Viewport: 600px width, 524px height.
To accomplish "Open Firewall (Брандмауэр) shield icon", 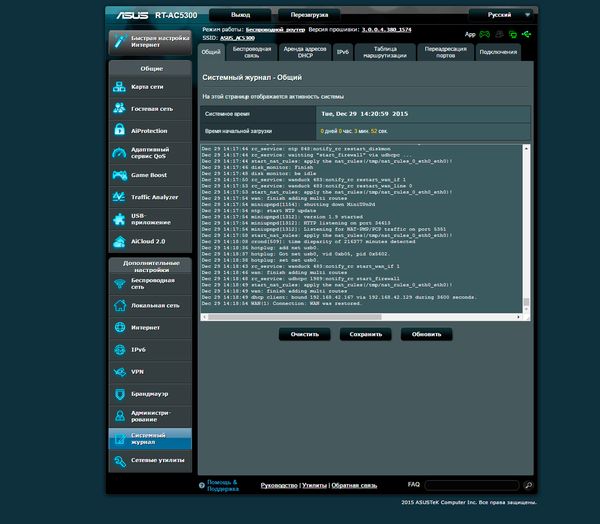I will 120,394.
